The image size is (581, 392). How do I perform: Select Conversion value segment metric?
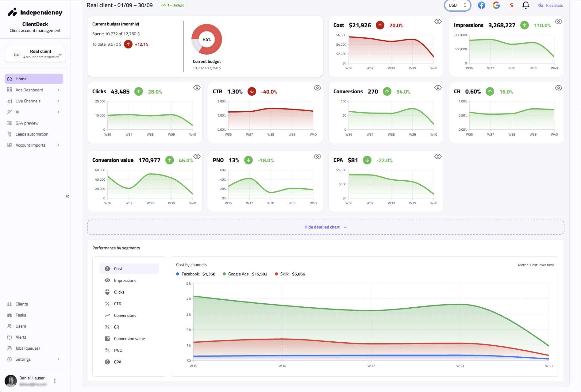point(129,339)
